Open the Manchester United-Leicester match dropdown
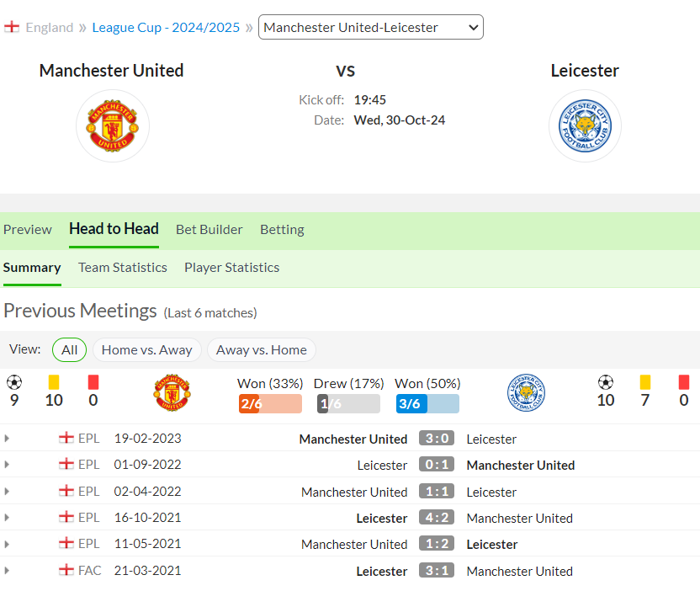The image size is (700, 591). tap(370, 27)
